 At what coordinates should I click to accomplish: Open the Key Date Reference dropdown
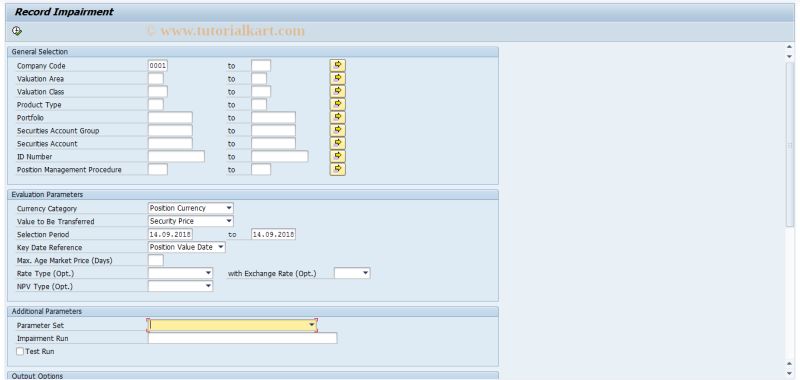(221, 247)
